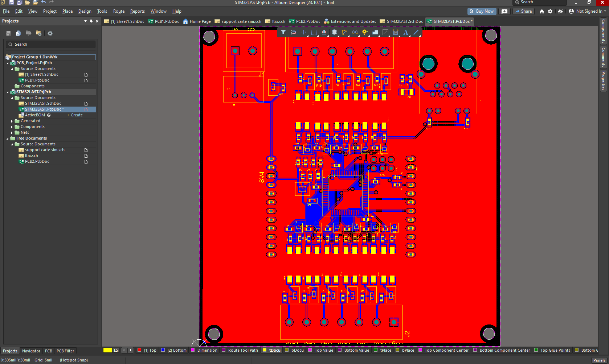
Task: Place a component using the chip icon
Action: click(334, 32)
